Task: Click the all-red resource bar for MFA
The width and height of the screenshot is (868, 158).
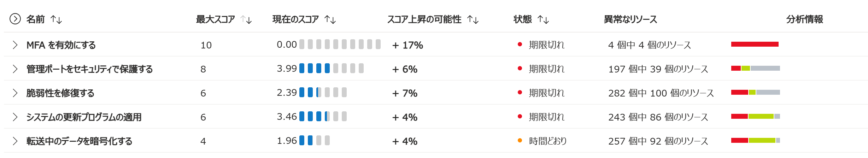Action: (755, 44)
